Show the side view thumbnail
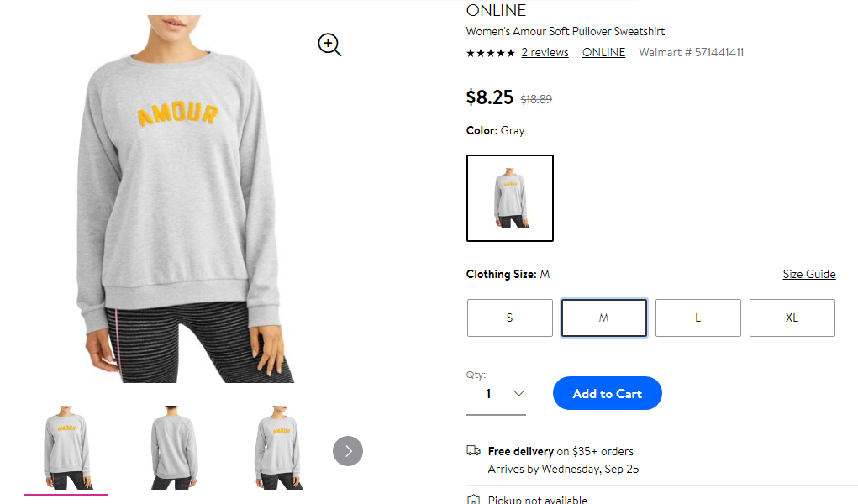 click(x=278, y=448)
